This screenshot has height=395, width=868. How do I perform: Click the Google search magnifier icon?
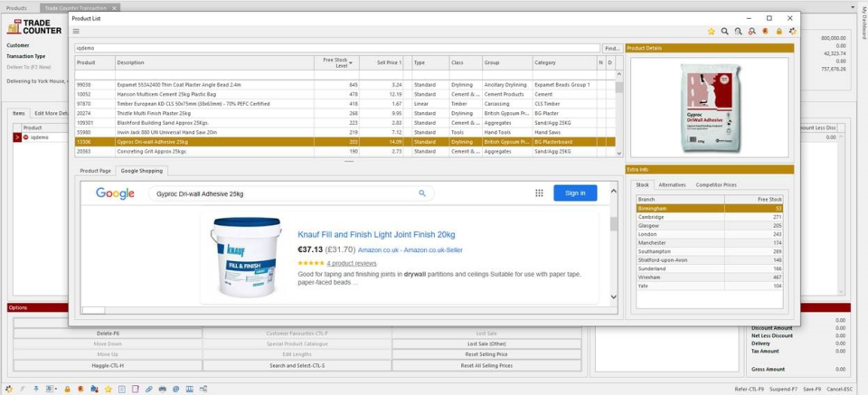pos(422,193)
